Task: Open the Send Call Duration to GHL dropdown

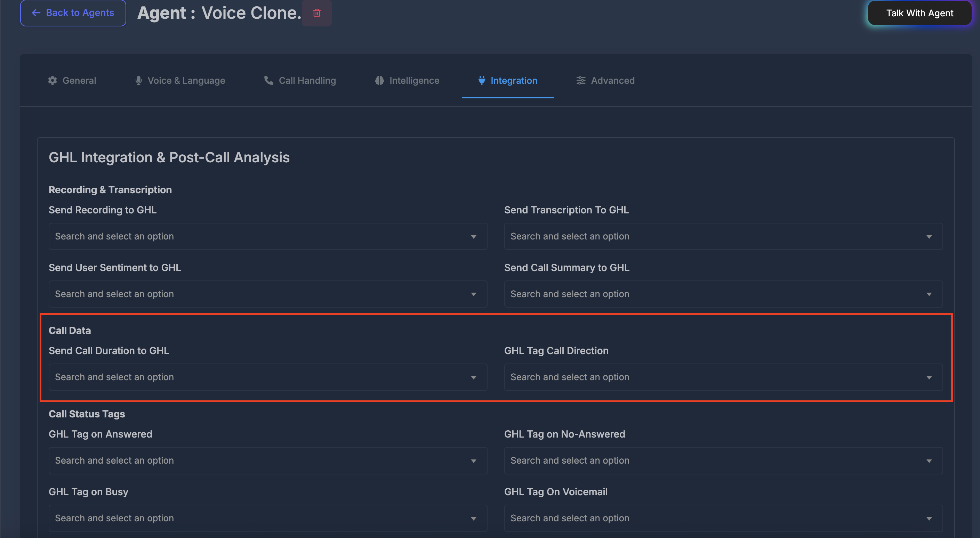Action: pos(267,377)
